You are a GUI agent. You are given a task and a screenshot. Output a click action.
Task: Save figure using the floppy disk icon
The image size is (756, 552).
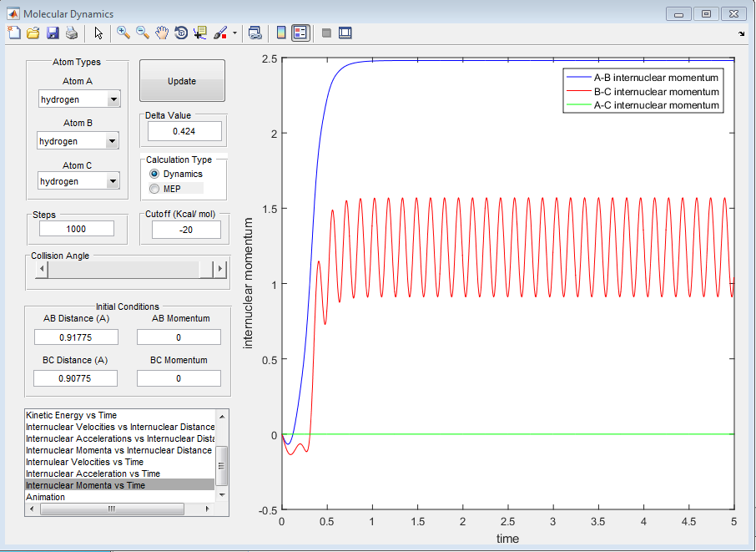point(53,33)
